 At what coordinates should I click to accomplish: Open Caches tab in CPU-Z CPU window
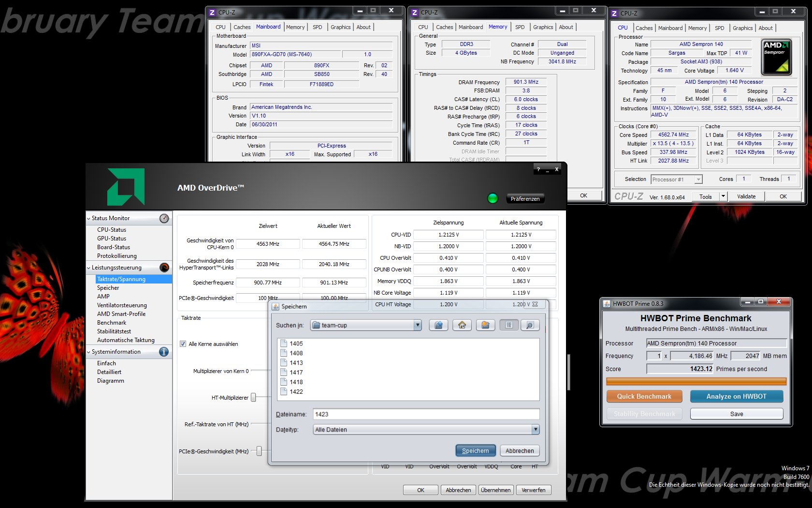pyautogui.click(x=644, y=28)
